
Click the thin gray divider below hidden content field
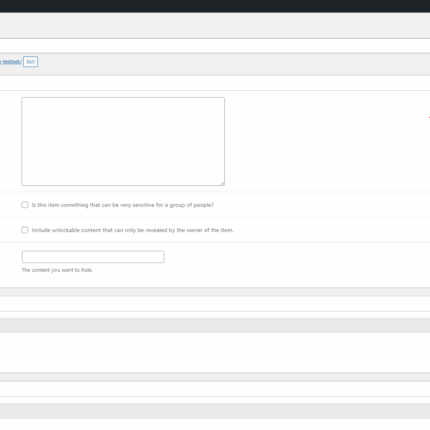point(215,292)
